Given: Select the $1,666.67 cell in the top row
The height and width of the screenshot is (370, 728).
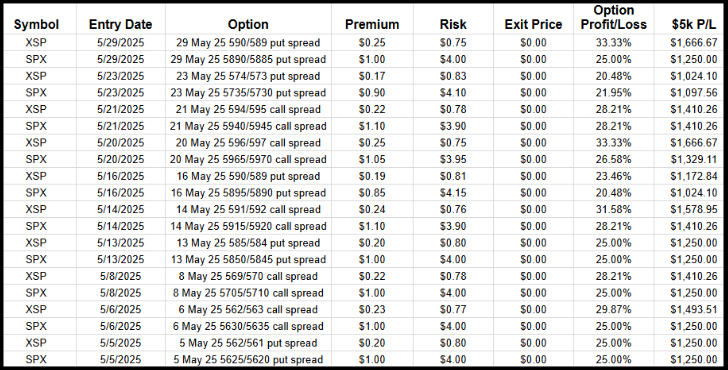Looking at the screenshot, I should [694, 43].
